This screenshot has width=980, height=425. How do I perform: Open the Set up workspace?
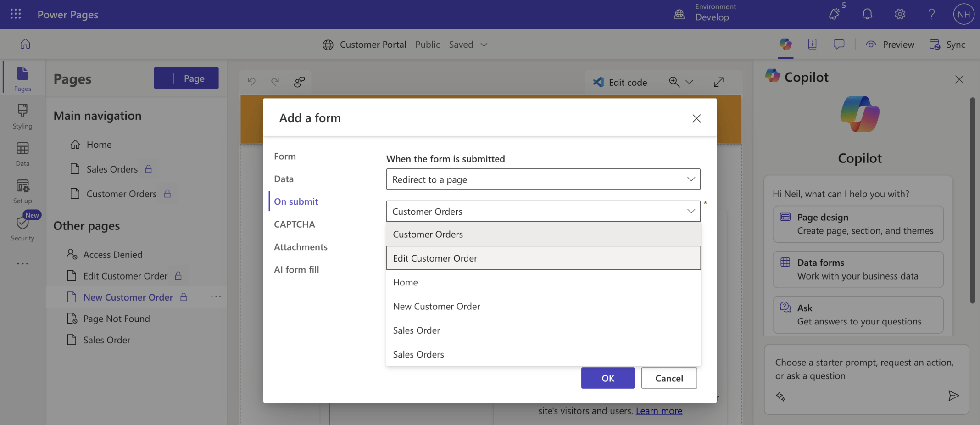coord(22,191)
